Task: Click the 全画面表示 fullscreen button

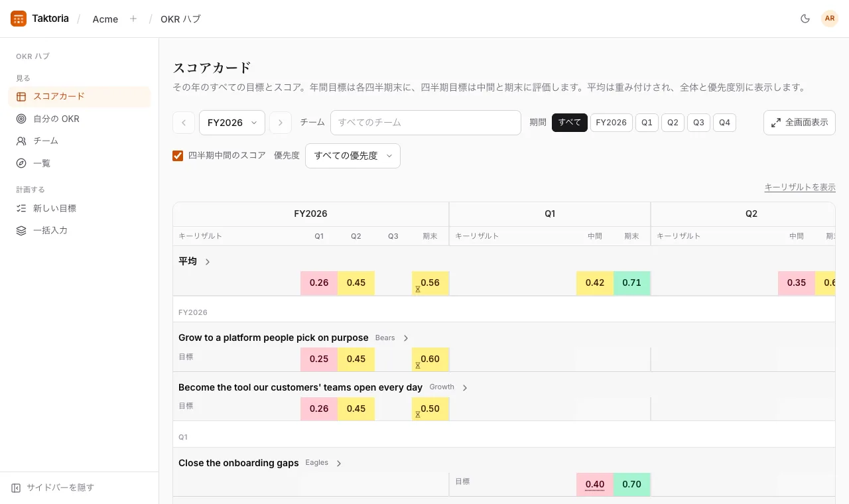Action: tap(799, 123)
